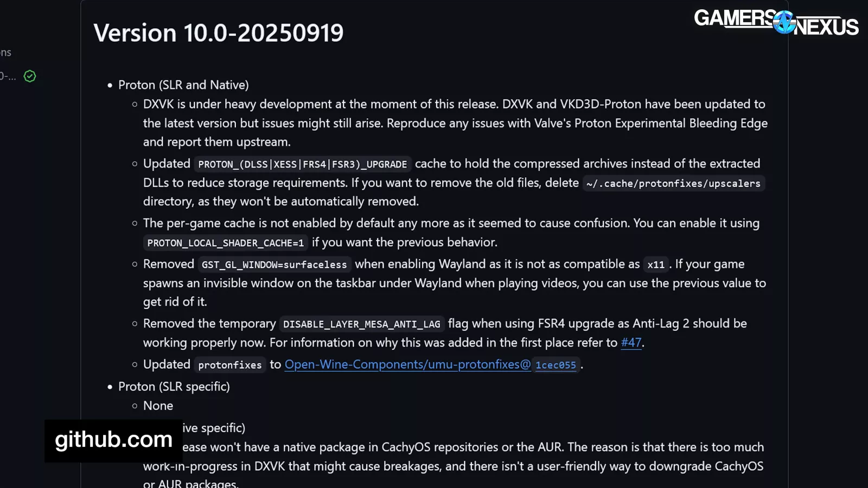The width and height of the screenshot is (868, 488).
Task: Click the DISABLE_LAYER_MESA_ANTI_LAG code snippet
Action: click(x=361, y=324)
